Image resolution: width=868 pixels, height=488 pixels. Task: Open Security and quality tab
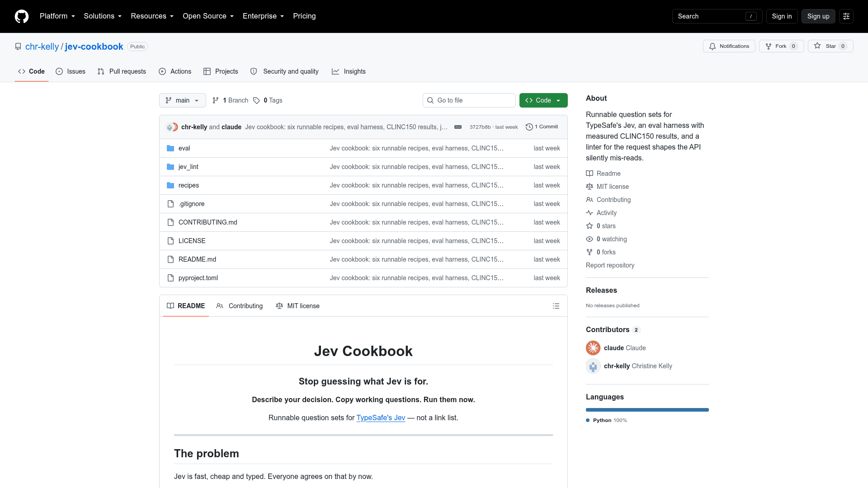click(284, 71)
